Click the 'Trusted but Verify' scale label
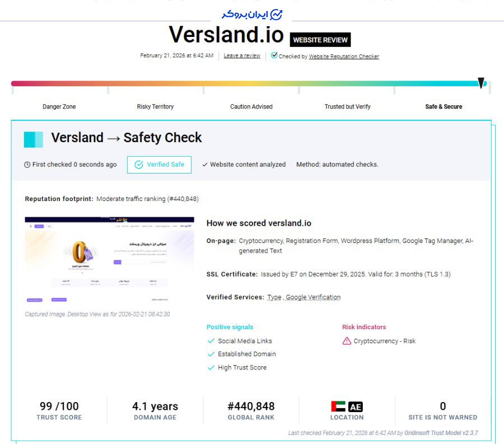 click(x=347, y=107)
